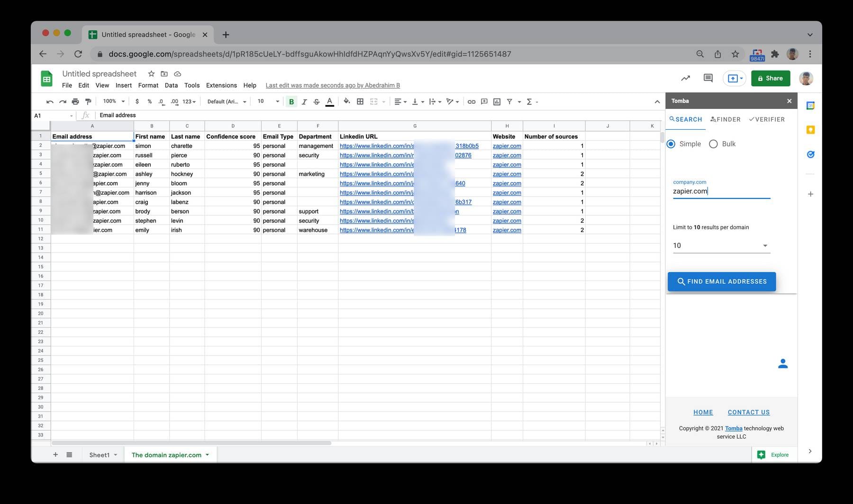This screenshot has height=504, width=853.
Task: Switch to Tomba FINDER tab
Action: pyautogui.click(x=726, y=119)
